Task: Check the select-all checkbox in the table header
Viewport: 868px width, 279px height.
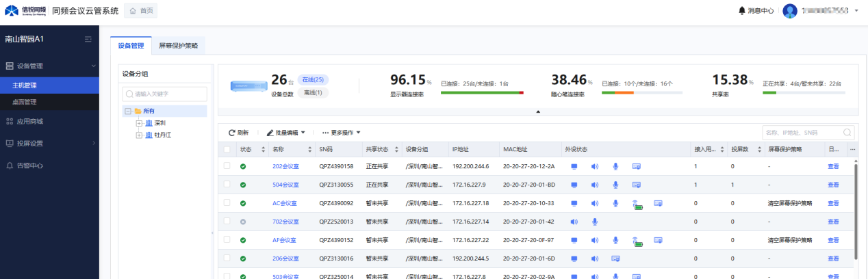Action: (x=227, y=149)
